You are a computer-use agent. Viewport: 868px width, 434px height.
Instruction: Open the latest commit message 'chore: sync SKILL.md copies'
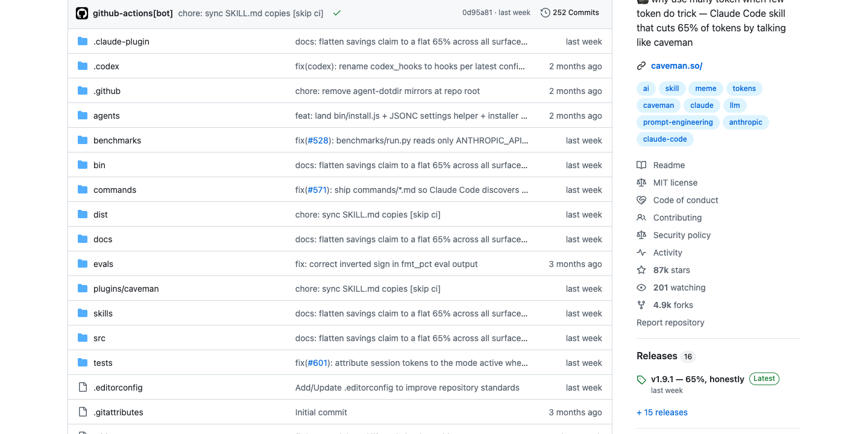coord(250,13)
